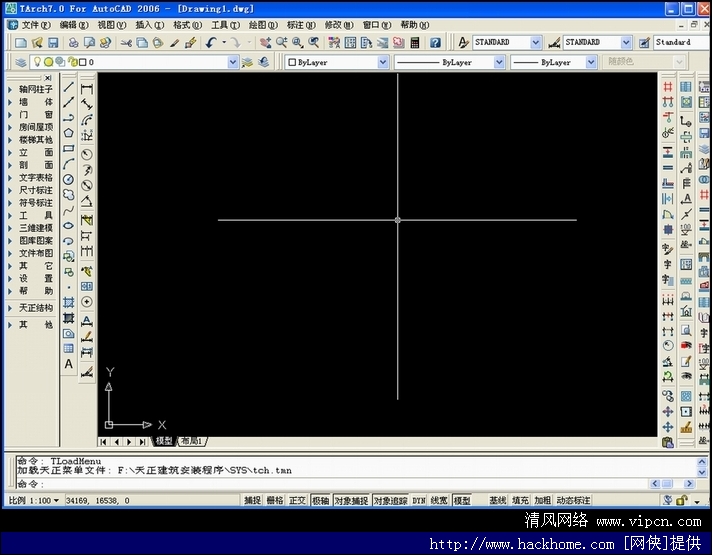The height and width of the screenshot is (555, 712).
Task: Toggle 栅格 grid display
Action: pyautogui.click(x=275, y=500)
